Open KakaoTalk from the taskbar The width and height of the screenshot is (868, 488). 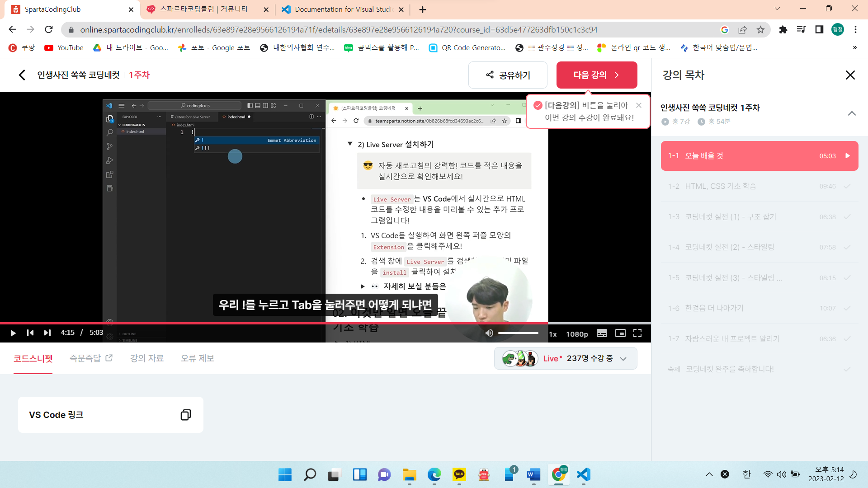point(459,474)
